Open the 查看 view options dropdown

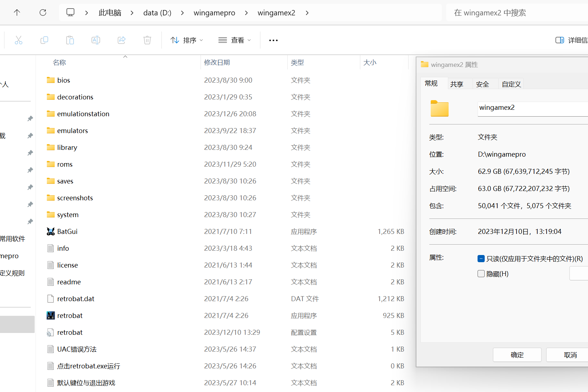point(234,40)
